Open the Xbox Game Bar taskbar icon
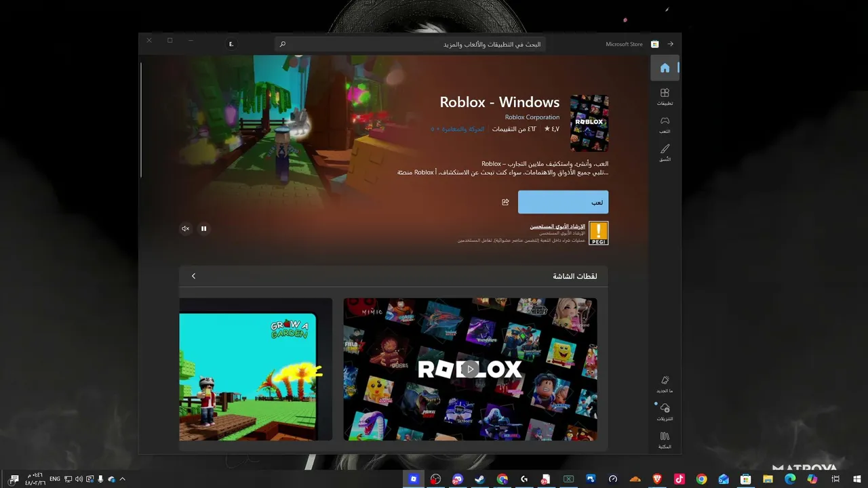Screen dimensions: 868x488 click(x=568, y=479)
